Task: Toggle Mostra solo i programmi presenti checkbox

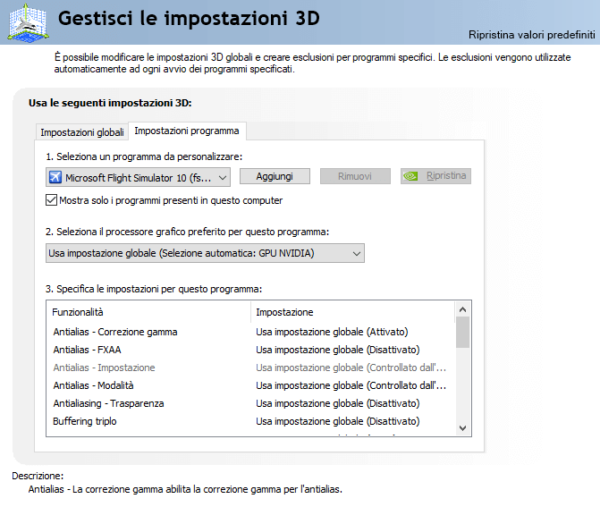Action: 51,200
